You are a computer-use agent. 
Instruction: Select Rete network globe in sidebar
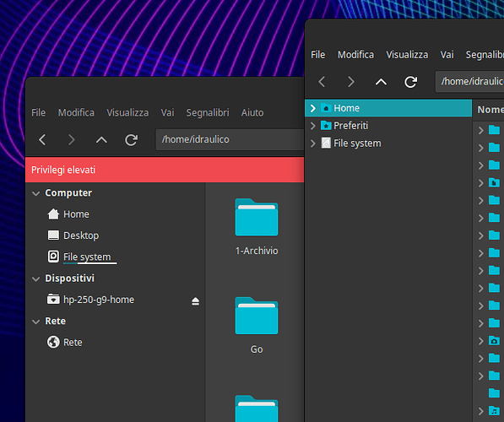point(65,343)
